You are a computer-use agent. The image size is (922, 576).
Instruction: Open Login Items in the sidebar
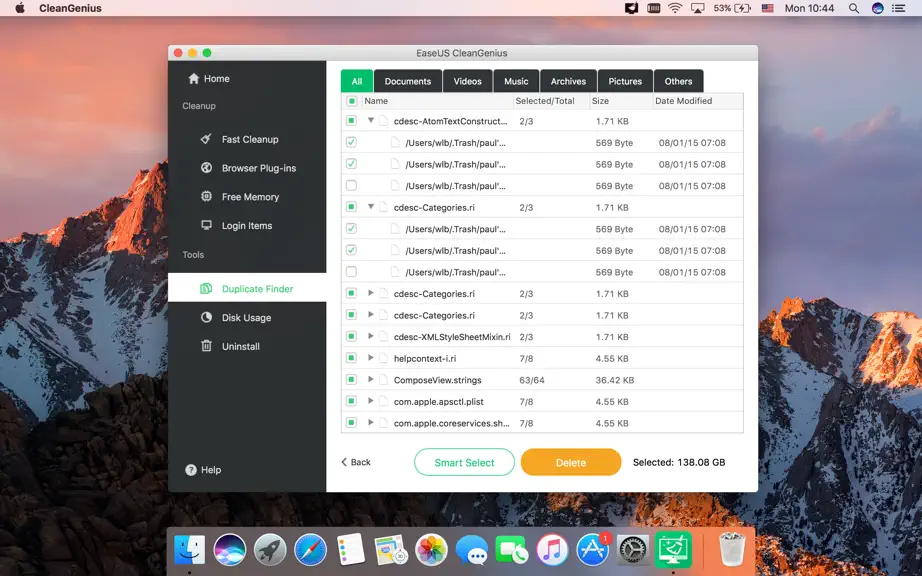click(x=236, y=226)
